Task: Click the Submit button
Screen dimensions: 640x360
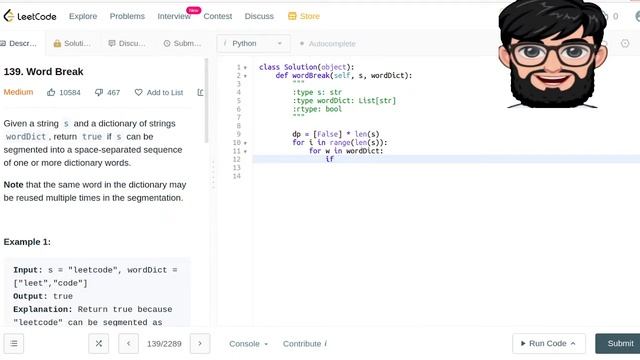Action: tap(618, 344)
